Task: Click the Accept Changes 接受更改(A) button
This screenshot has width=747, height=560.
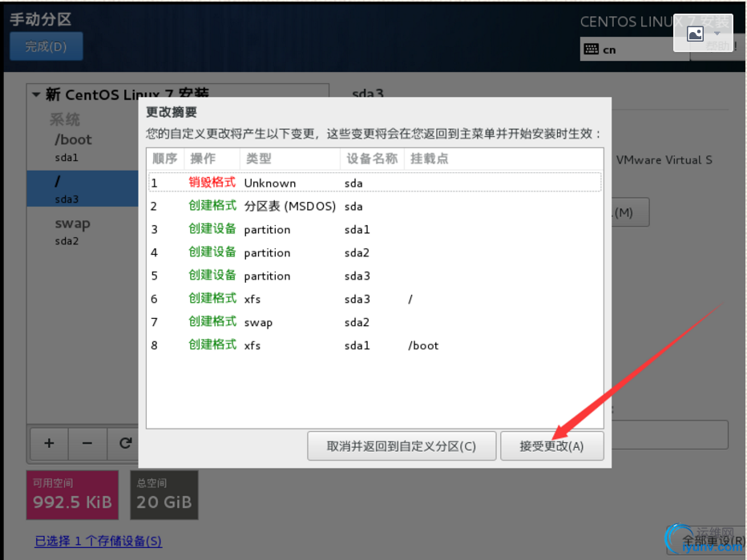Action: tap(551, 446)
